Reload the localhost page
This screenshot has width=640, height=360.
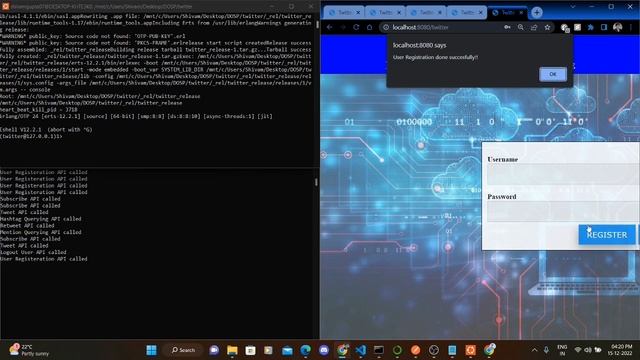point(356,27)
